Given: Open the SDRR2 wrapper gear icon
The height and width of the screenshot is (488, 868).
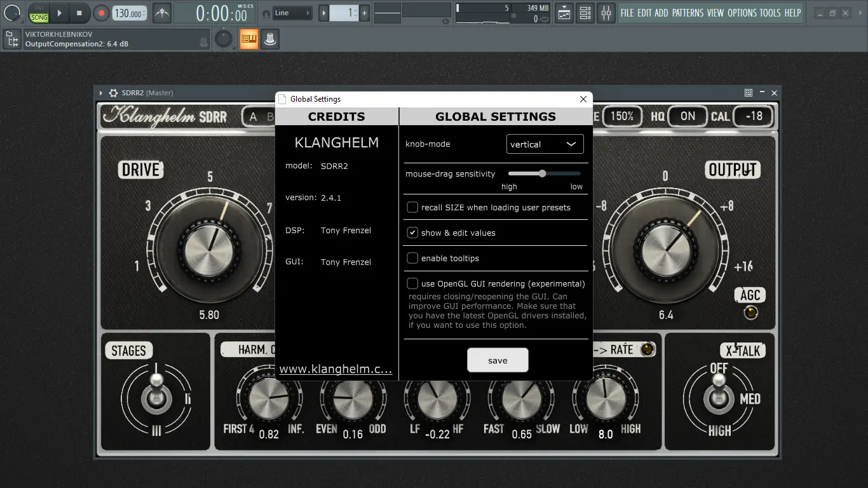Looking at the screenshot, I should pos(112,93).
